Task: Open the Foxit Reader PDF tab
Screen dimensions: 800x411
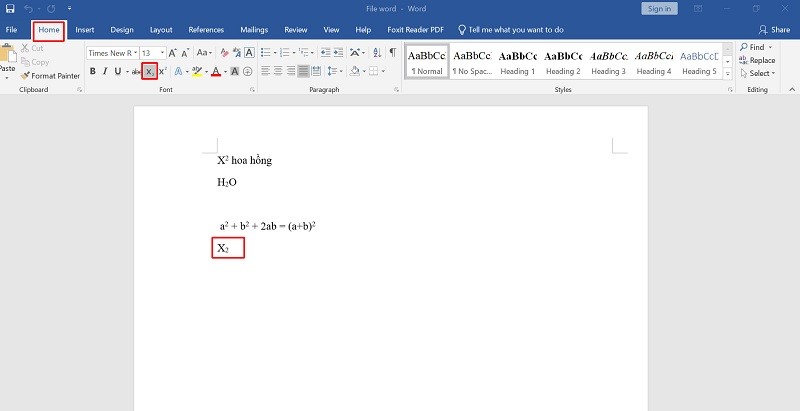Action: pos(415,30)
